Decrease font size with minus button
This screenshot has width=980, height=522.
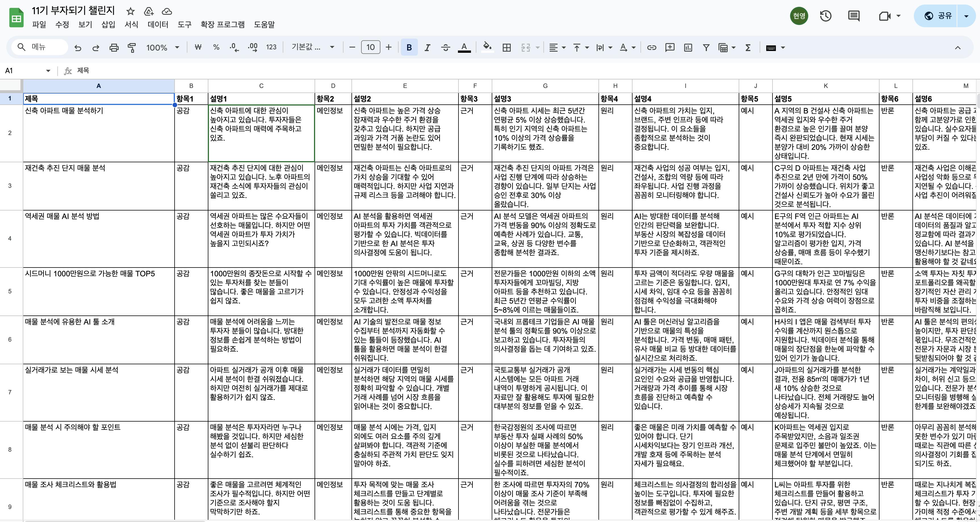pos(352,48)
